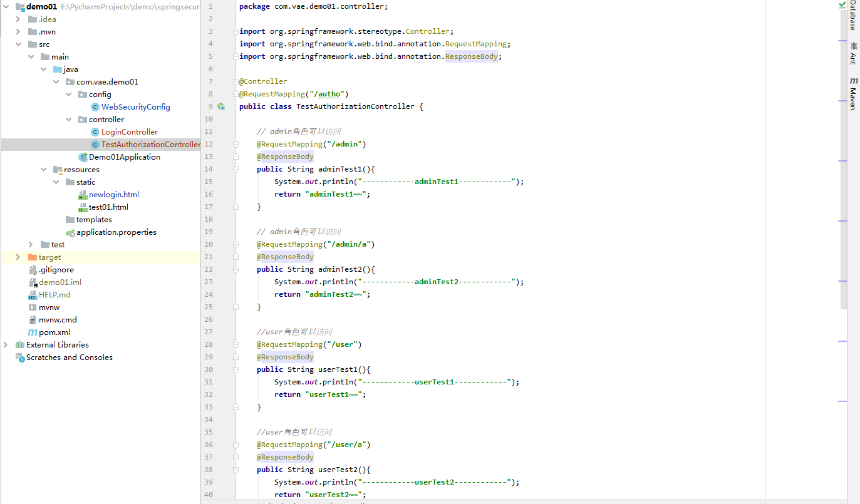Click the Spring Boot run icon on line 9
The image size is (860, 504).
(x=220, y=106)
